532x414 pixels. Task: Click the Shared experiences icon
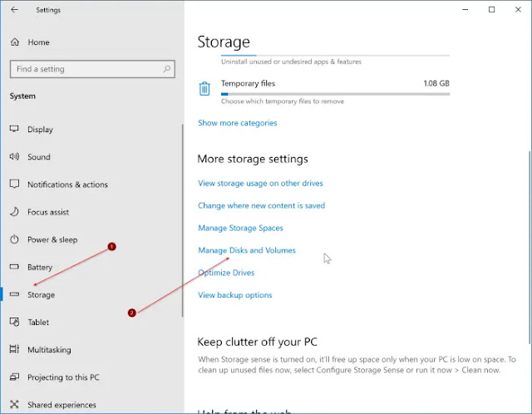pyautogui.click(x=14, y=404)
